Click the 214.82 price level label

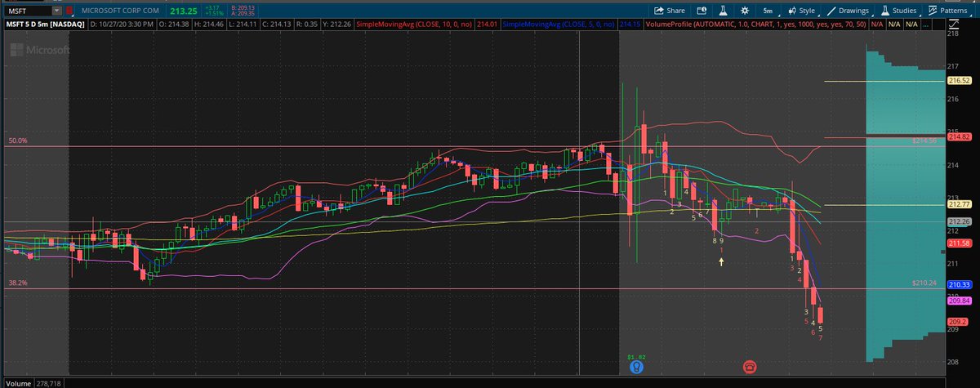959,136
